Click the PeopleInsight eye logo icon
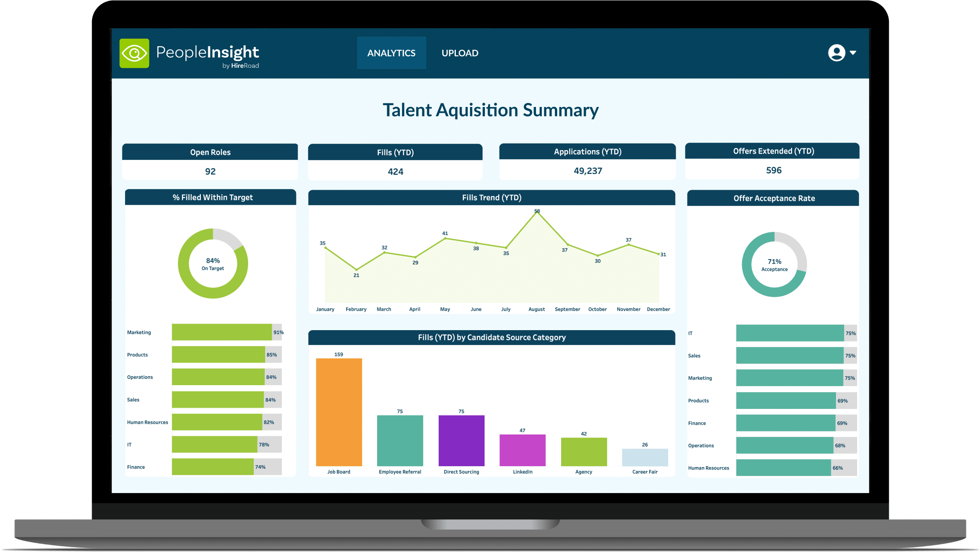This screenshot has width=980, height=552. point(134,53)
